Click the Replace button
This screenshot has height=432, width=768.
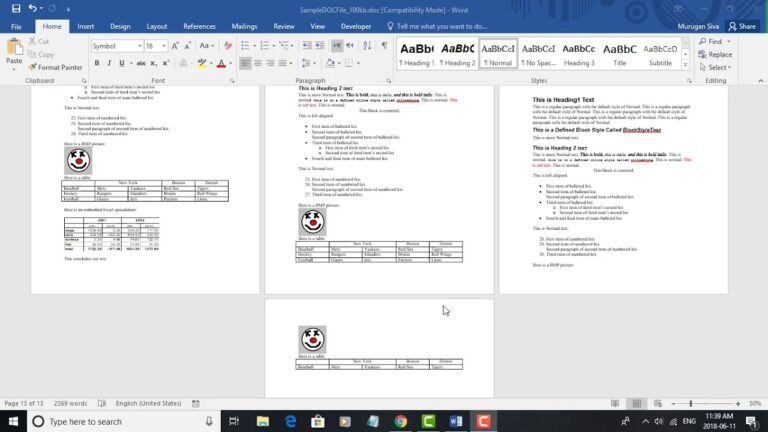(716, 54)
